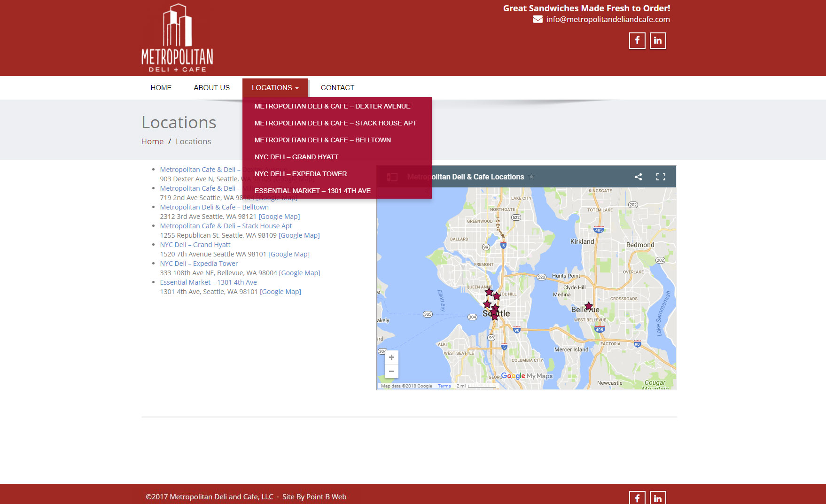This screenshot has width=826, height=504.
Task: Open the Contact menu item
Action: coord(337,88)
